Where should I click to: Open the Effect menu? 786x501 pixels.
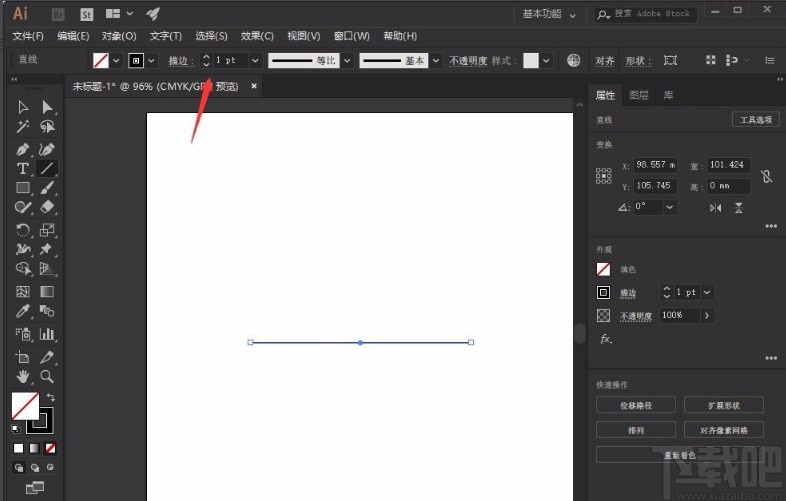tap(257, 36)
